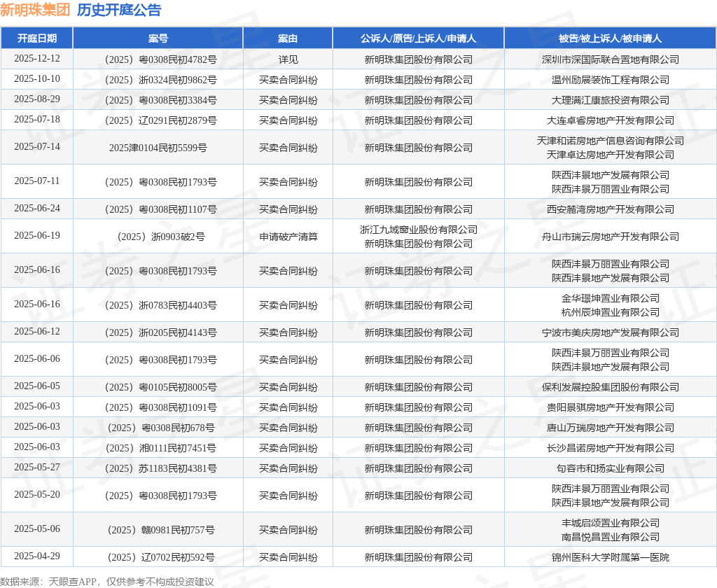Click the 申请破产清算 cause cell
The width and height of the screenshot is (717, 588).
coord(288,237)
